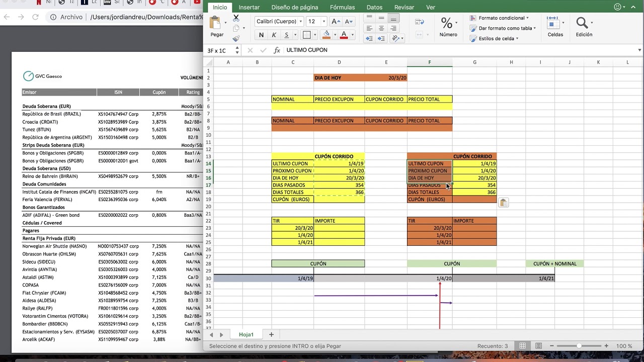This screenshot has height=362, width=644.
Task: Click the copy icon in the ribbon
Action: click(236, 28)
